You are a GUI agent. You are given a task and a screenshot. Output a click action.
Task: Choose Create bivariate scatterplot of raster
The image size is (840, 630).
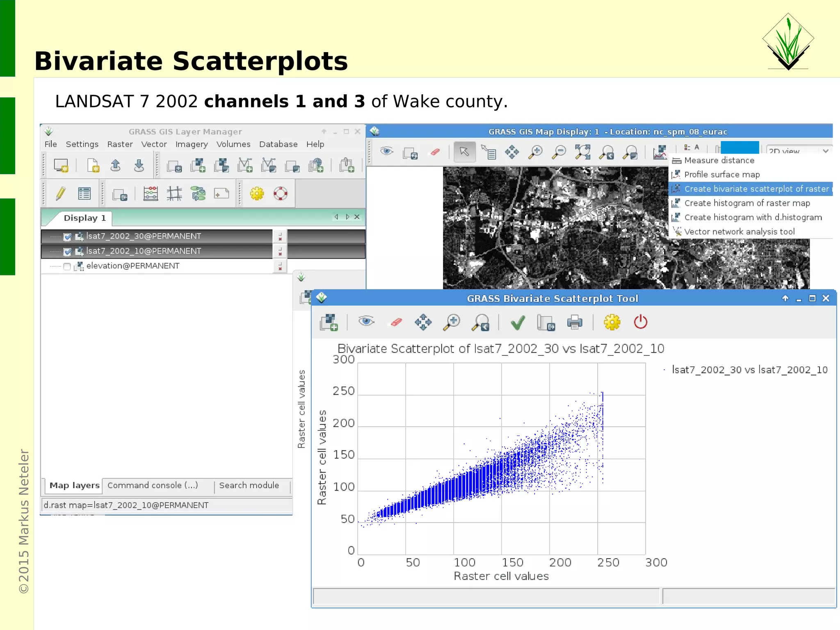751,189
